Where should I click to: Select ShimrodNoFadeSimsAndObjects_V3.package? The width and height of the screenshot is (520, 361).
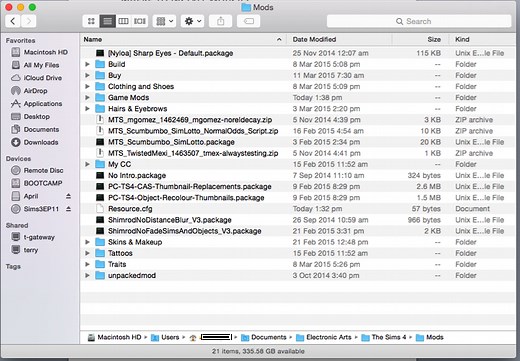[298, 231]
